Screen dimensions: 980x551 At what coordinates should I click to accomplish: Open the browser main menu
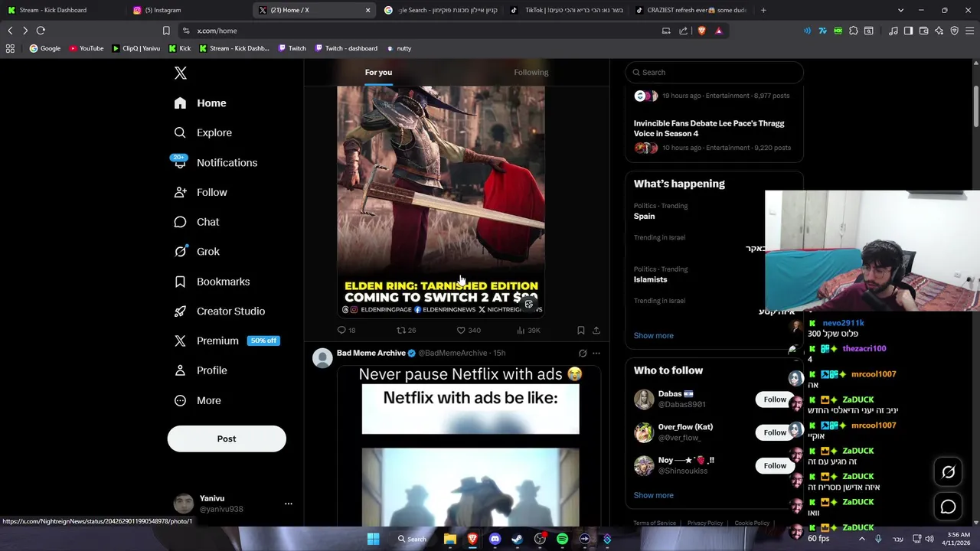point(970,31)
